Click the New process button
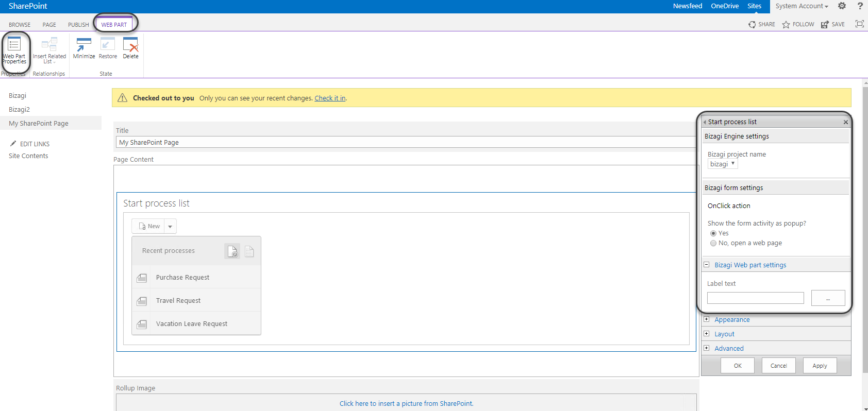The image size is (868, 411). pos(148,226)
